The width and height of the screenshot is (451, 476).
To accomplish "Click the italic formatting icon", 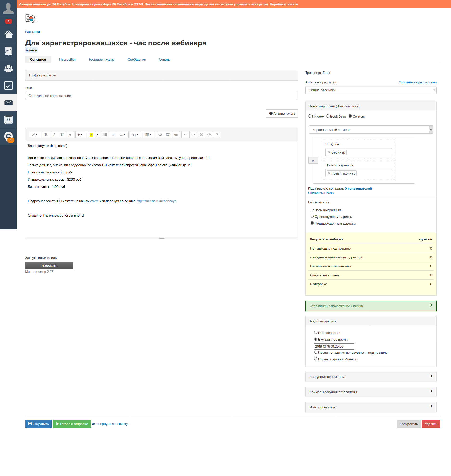I will click(x=54, y=135).
